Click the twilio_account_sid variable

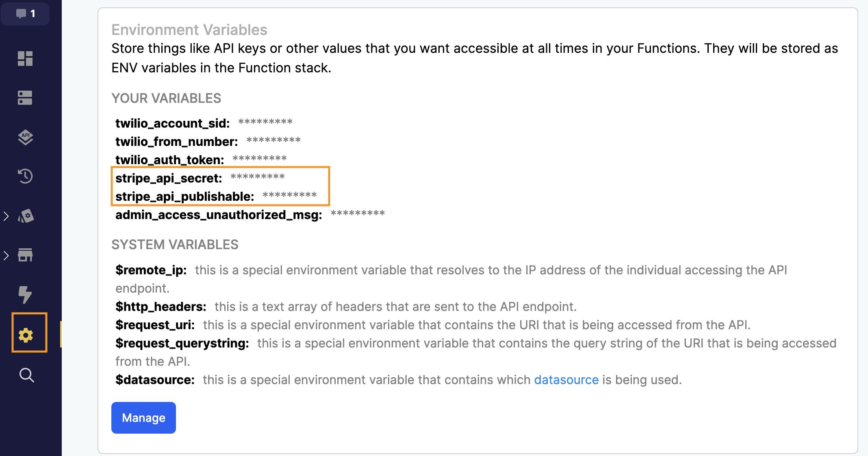click(172, 123)
